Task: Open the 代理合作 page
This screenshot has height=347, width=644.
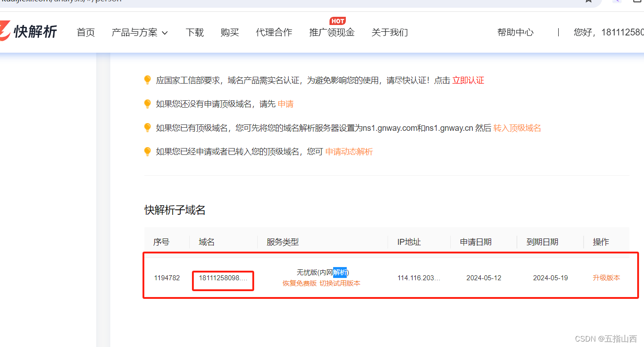Action: pyautogui.click(x=274, y=32)
